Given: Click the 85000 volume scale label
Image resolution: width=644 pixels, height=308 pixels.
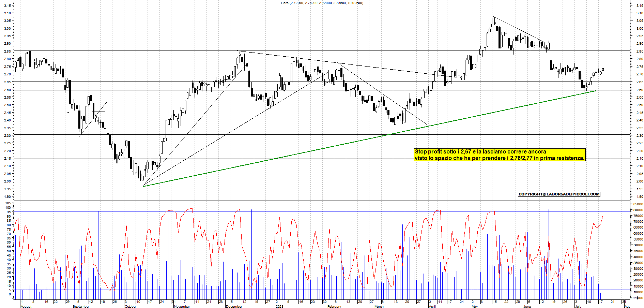Looking at the screenshot, I should coord(638,204).
